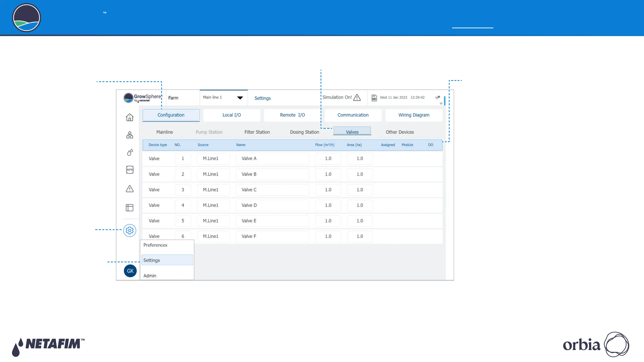Select the Valves sub-tab

(x=352, y=131)
